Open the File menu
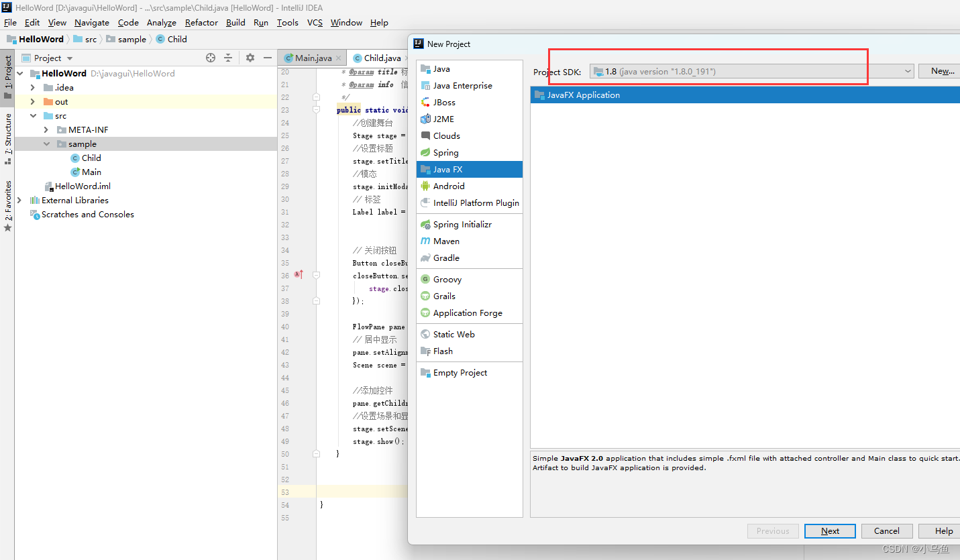This screenshot has width=960, height=560. [10, 22]
